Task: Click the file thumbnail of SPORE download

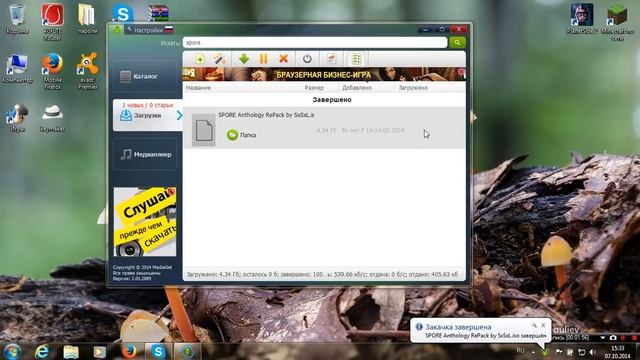Action: tap(204, 130)
